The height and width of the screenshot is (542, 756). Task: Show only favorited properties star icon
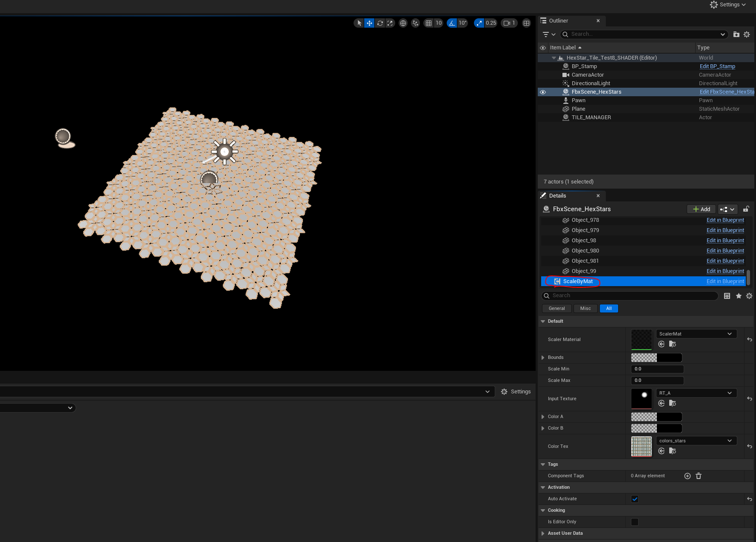pos(739,296)
